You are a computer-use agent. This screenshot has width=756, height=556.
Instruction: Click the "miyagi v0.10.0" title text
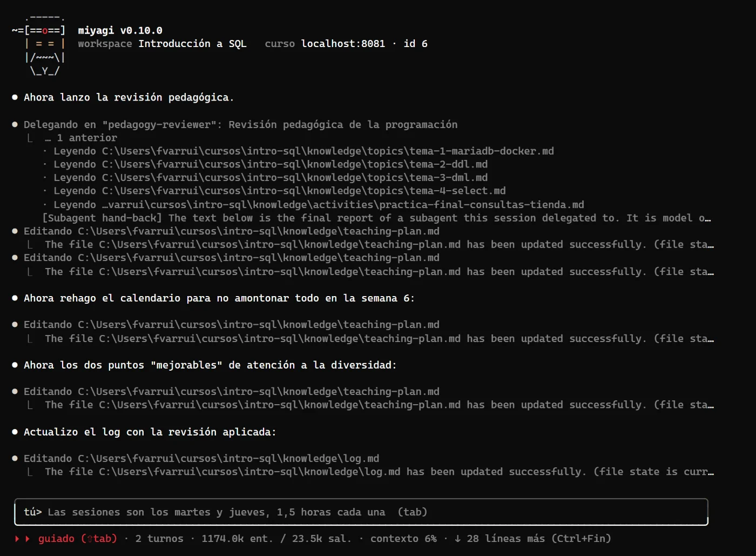click(120, 31)
